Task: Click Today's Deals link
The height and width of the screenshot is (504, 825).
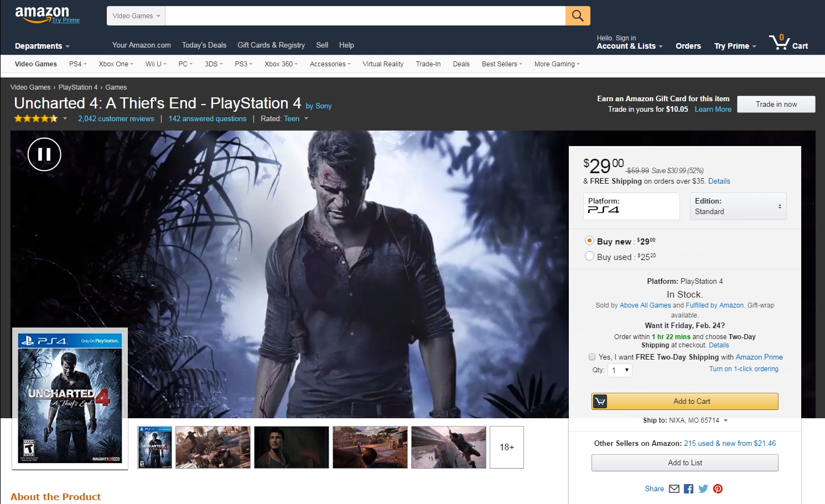Action: (x=204, y=45)
